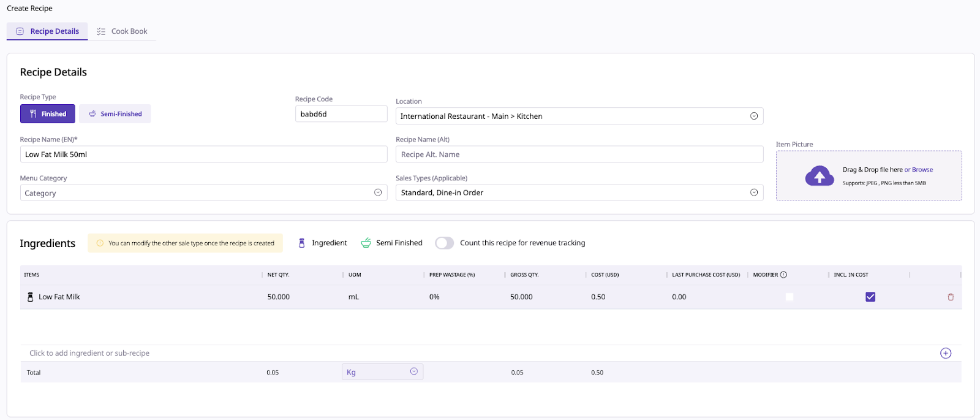The width and height of the screenshot is (980, 420).
Task: Click the trash icon for Low Fat Milk
Action: tap(951, 297)
